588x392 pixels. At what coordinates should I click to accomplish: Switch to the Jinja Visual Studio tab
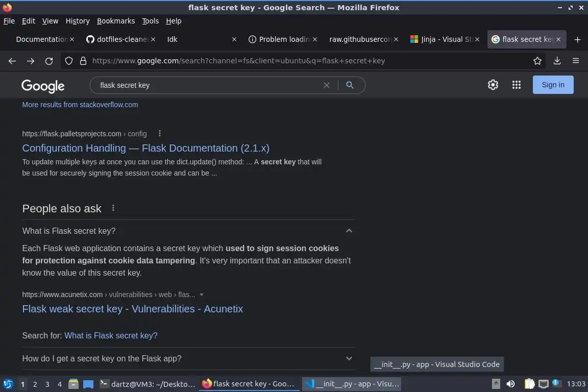click(445, 39)
